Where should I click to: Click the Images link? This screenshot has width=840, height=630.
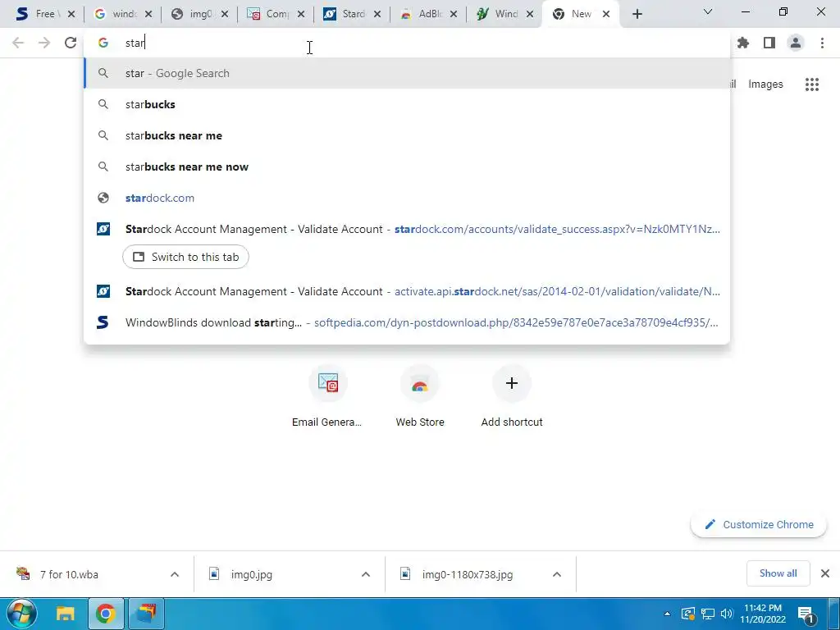point(765,84)
